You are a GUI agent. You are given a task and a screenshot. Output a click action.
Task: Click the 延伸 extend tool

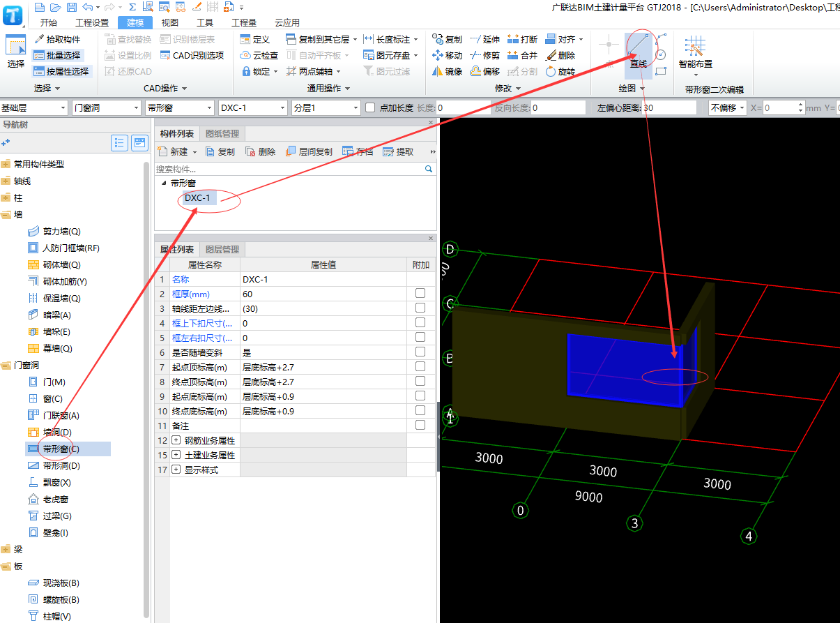click(x=484, y=39)
